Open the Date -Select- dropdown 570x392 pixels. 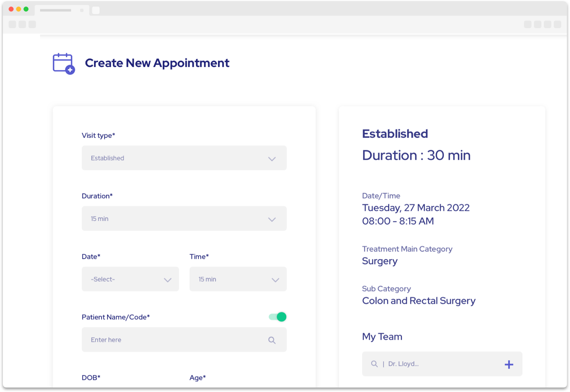[x=130, y=279]
